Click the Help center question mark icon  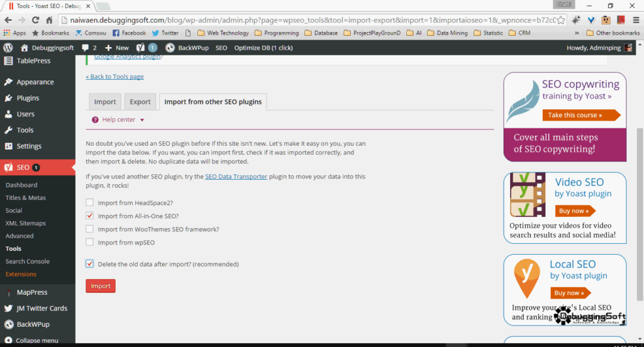95,119
